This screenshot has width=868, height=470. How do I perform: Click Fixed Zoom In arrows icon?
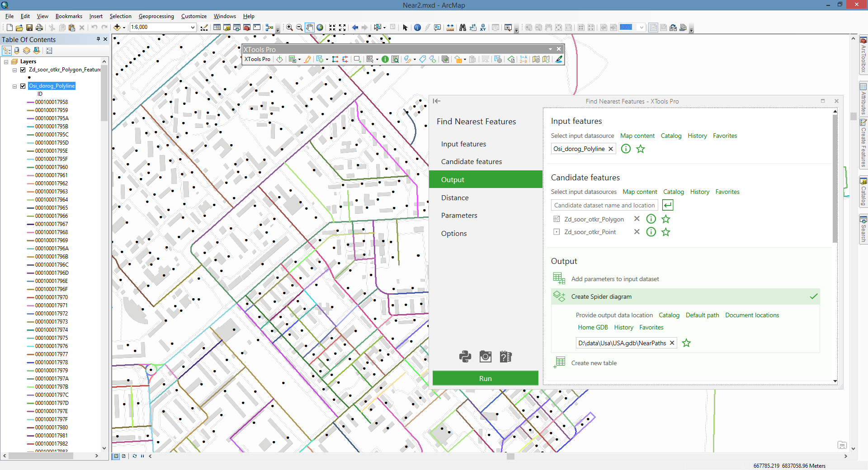pos(332,28)
